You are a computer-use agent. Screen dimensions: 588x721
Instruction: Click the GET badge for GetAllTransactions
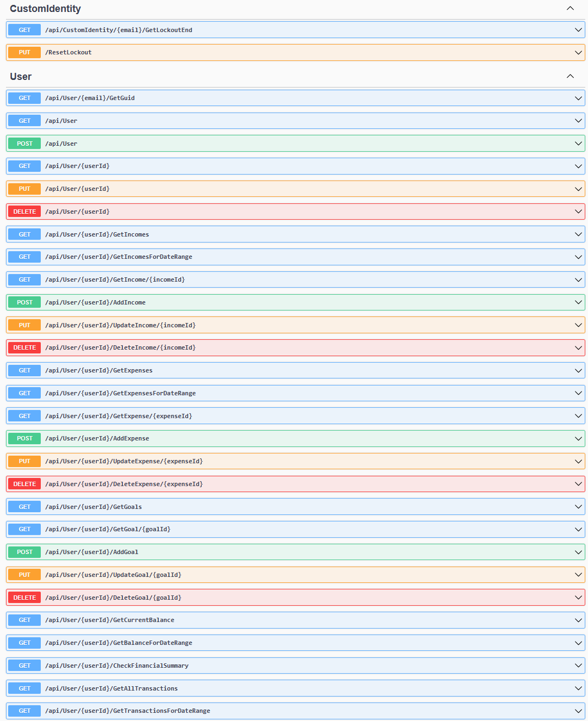(x=24, y=688)
